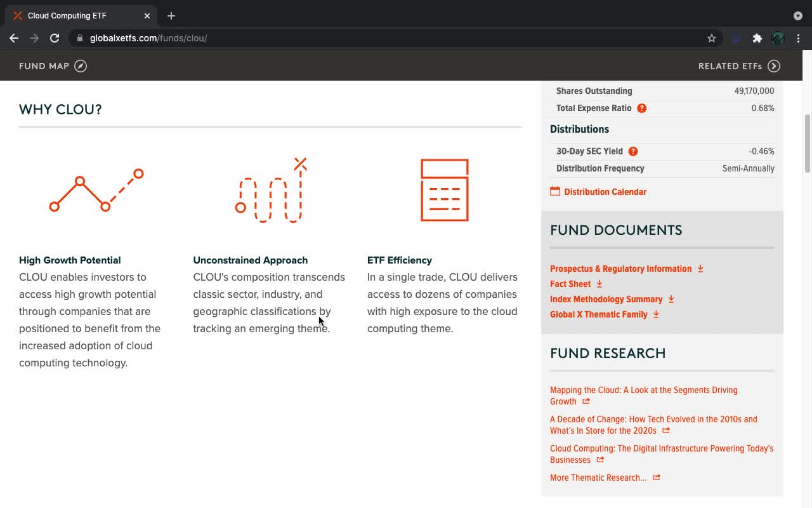Open A Decade of Change article
Image resolution: width=812 pixels, height=508 pixels.
coord(653,425)
